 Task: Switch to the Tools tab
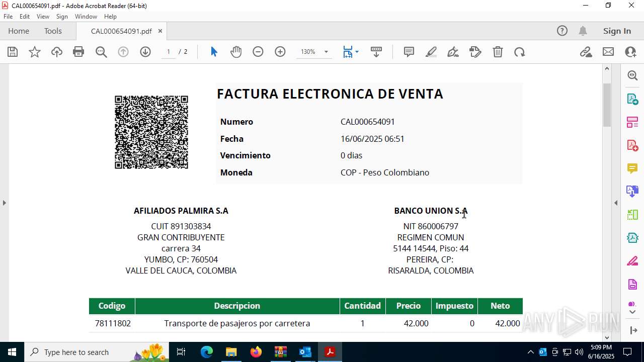point(53,31)
